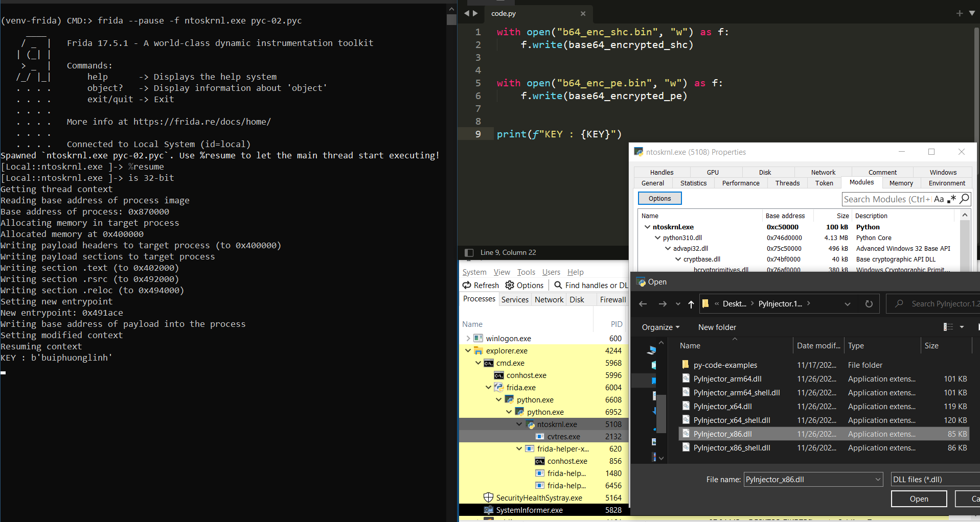
Task: Toggle the editor sidebar icon in status bar
Action: [x=469, y=252]
